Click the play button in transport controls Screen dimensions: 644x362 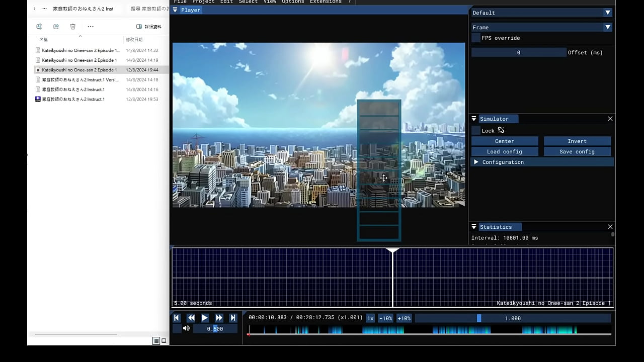[205, 318]
